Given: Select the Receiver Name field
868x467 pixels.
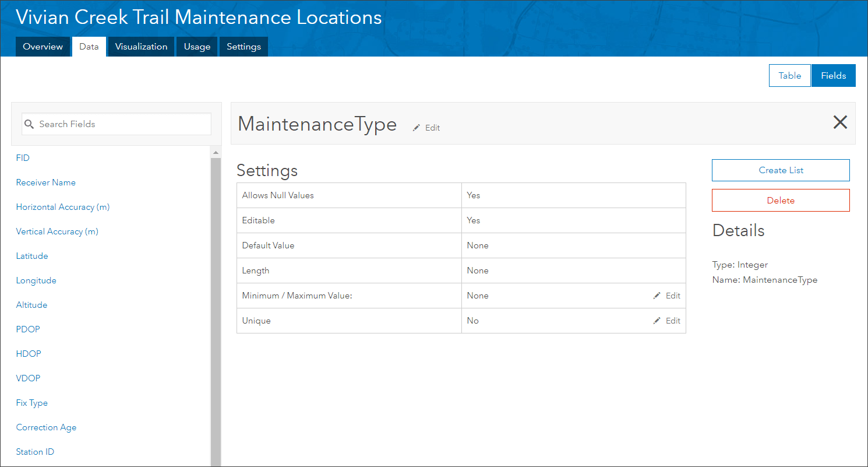Looking at the screenshot, I should pos(46,182).
